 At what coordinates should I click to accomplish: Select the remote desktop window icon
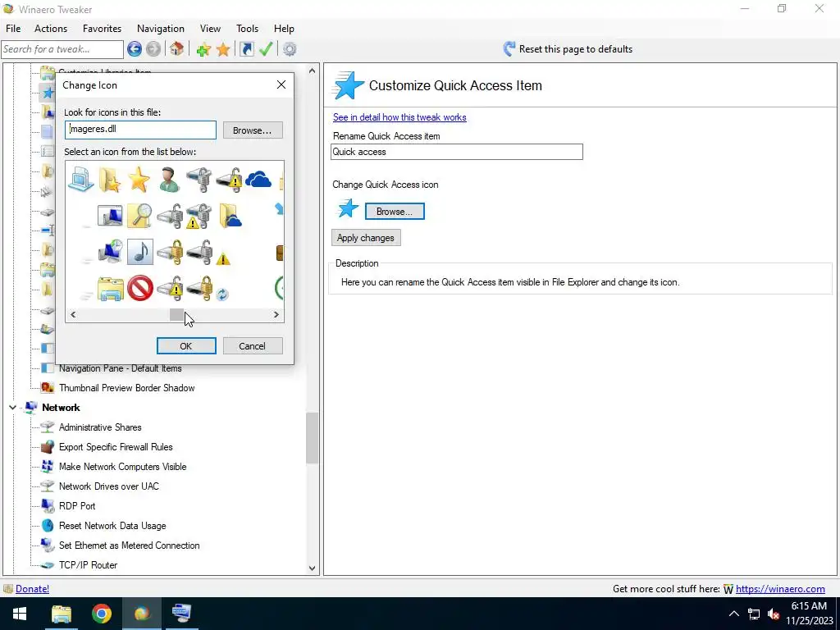111,216
